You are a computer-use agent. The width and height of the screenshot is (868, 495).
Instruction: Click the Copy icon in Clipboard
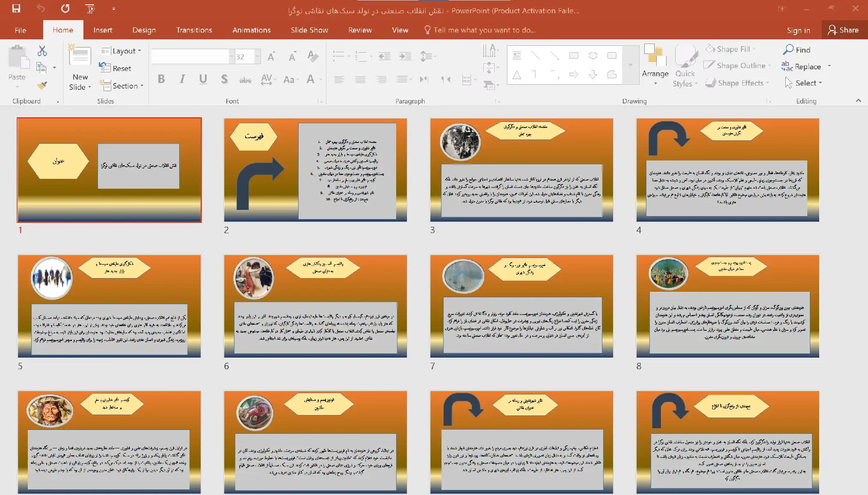(x=41, y=67)
